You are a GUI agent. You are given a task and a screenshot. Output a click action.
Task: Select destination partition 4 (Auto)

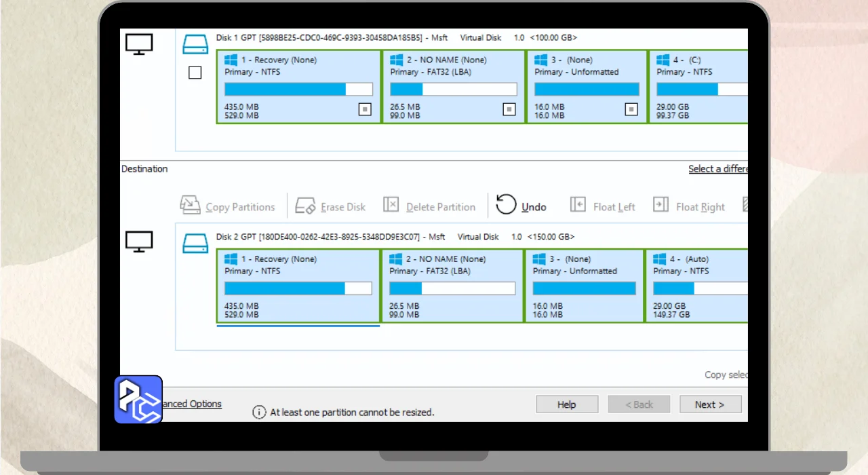tap(698, 285)
